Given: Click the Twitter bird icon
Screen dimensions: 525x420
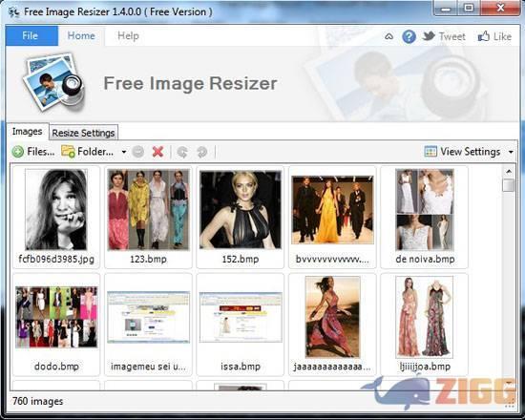Looking at the screenshot, I should tap(429, 35).
